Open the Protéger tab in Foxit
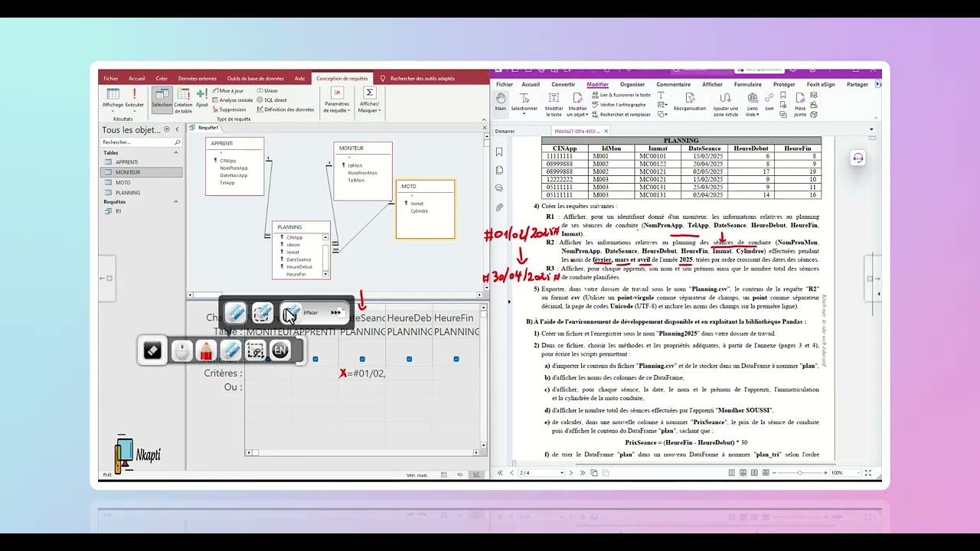 784,84
